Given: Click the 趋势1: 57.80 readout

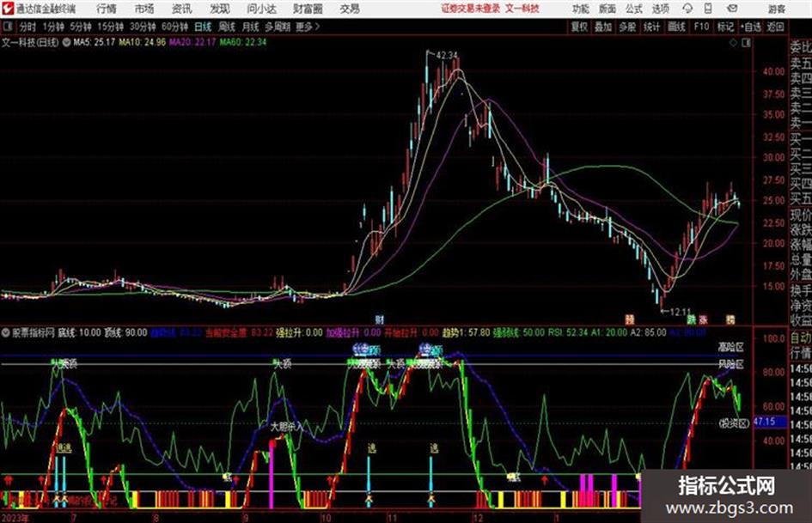Looking at the screenshot, I should click(x=466, y=332).
